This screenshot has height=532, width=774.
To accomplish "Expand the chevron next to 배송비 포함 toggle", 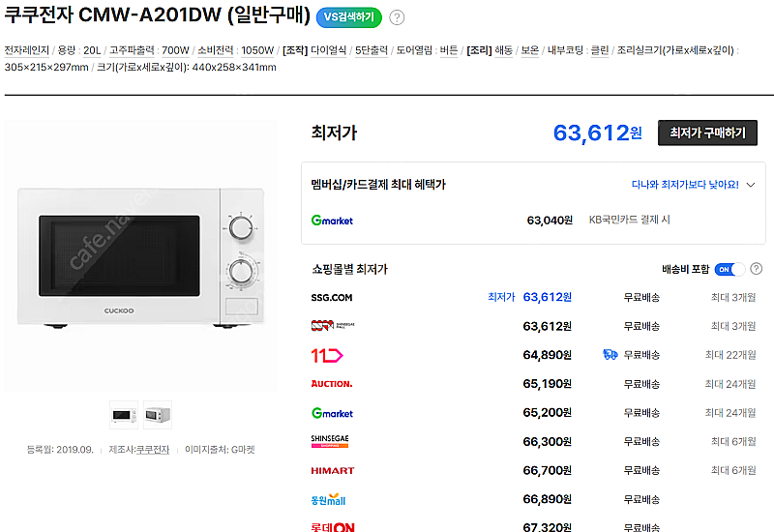I will 754,269.
